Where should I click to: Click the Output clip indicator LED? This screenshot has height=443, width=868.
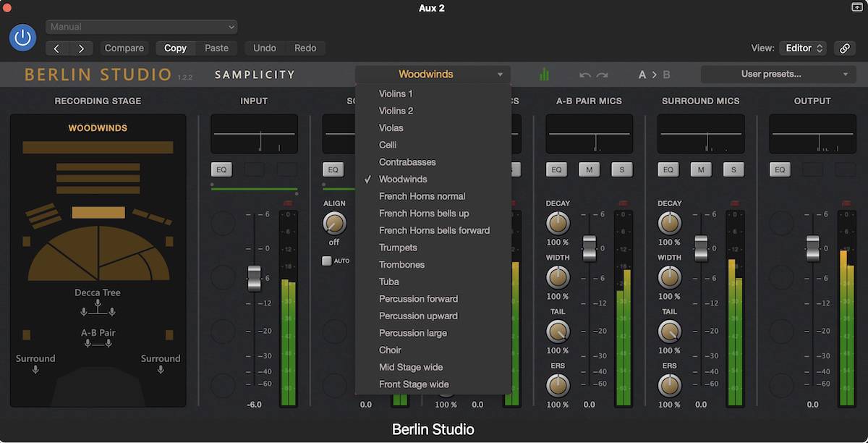click(x=846, y=204)
